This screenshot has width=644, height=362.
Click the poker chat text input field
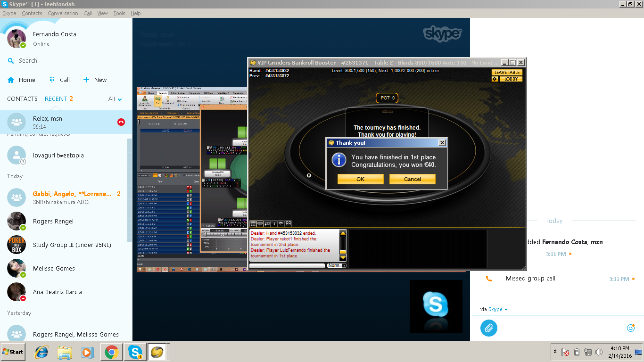pyautogui.click(x=287, y=265)
